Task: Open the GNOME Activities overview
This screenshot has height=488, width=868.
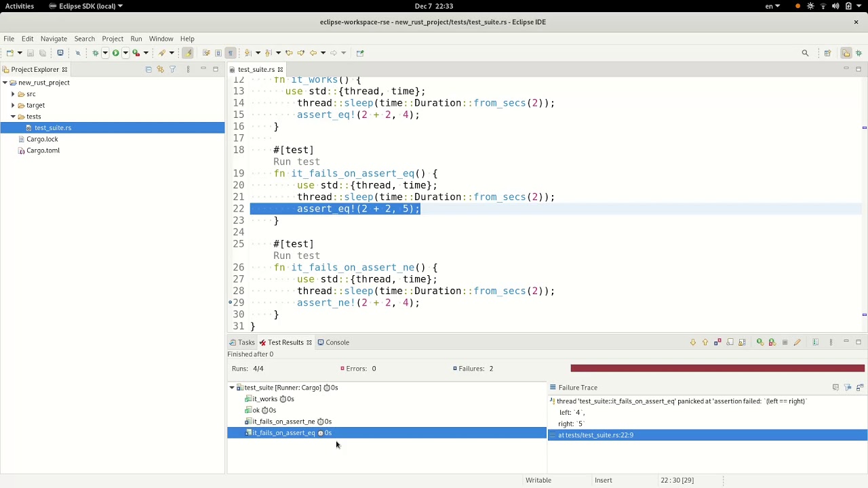Action: pos(20,6)
